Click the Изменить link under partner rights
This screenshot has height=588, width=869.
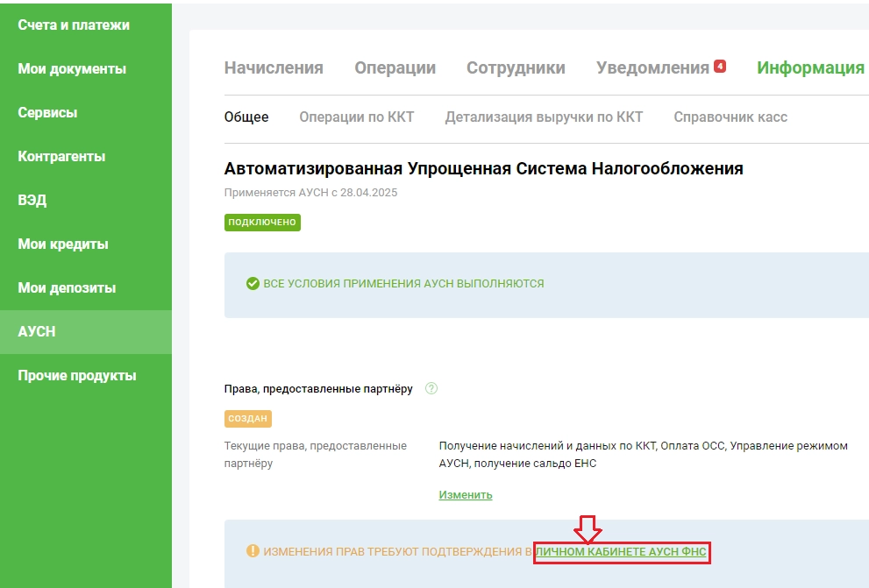tap(466, 495)
